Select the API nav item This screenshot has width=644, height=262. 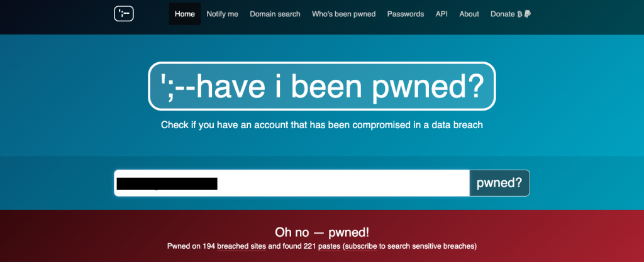(x=441, y=14)
